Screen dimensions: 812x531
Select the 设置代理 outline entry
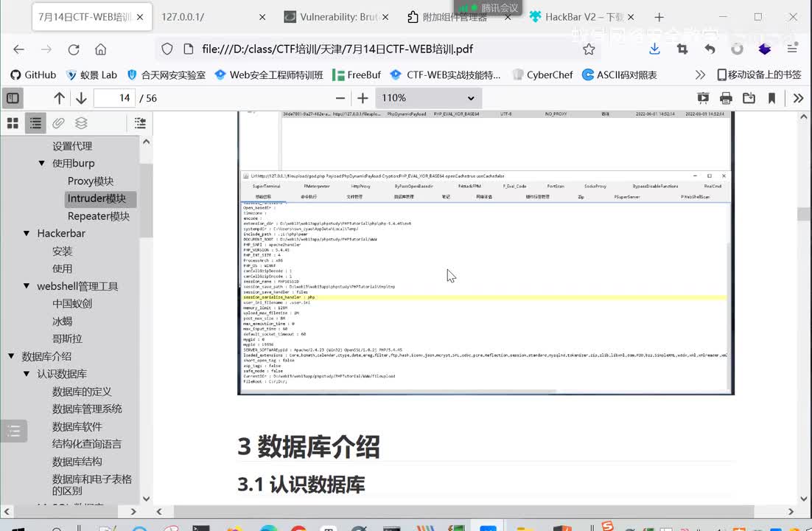click(x=72, y=146)
